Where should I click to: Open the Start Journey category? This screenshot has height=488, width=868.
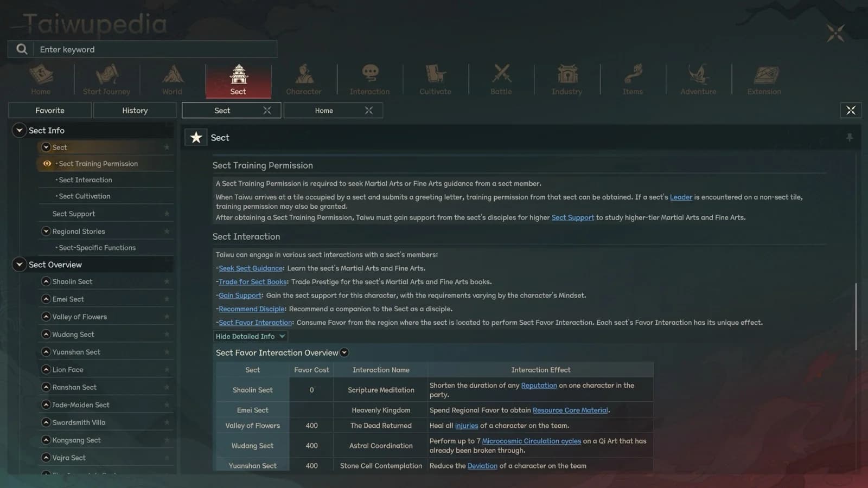[x=106, y=79]
